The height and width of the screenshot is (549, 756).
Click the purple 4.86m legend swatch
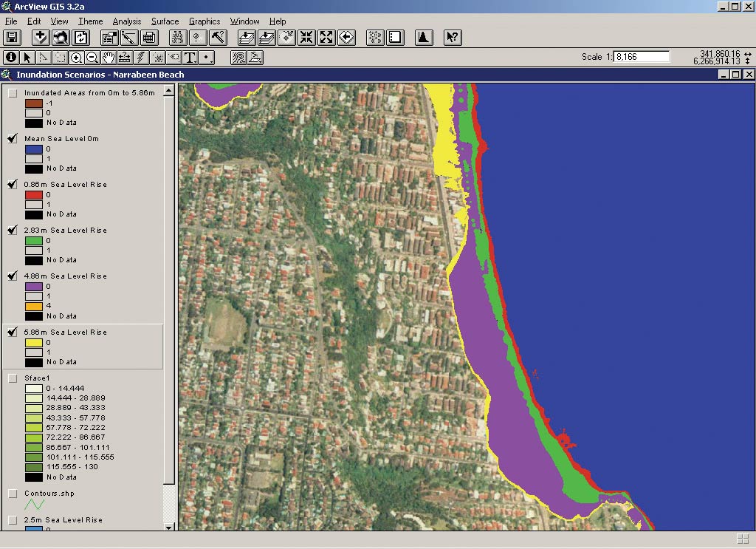[x=34, y=287]
